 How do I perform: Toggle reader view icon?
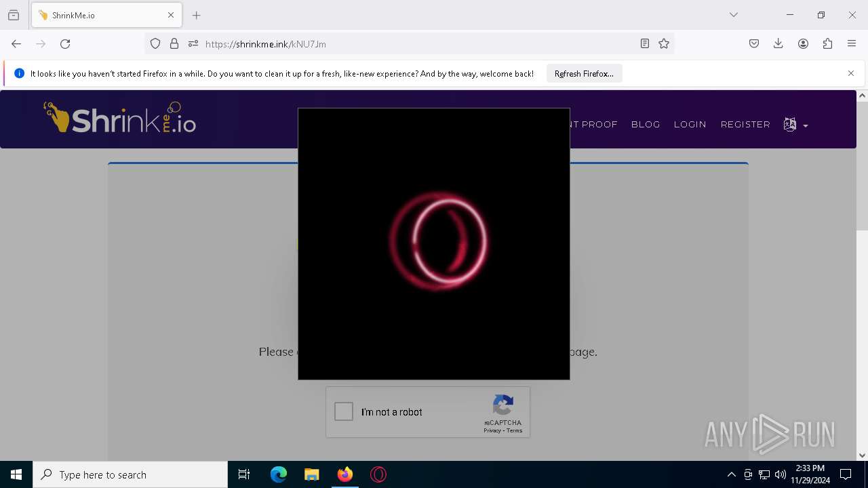[645, 43]
